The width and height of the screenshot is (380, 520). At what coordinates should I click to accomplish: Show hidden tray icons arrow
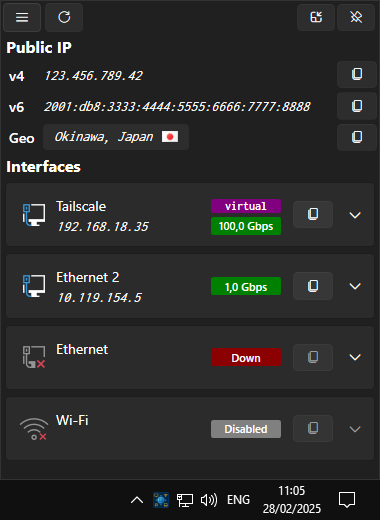click(137, 500)
